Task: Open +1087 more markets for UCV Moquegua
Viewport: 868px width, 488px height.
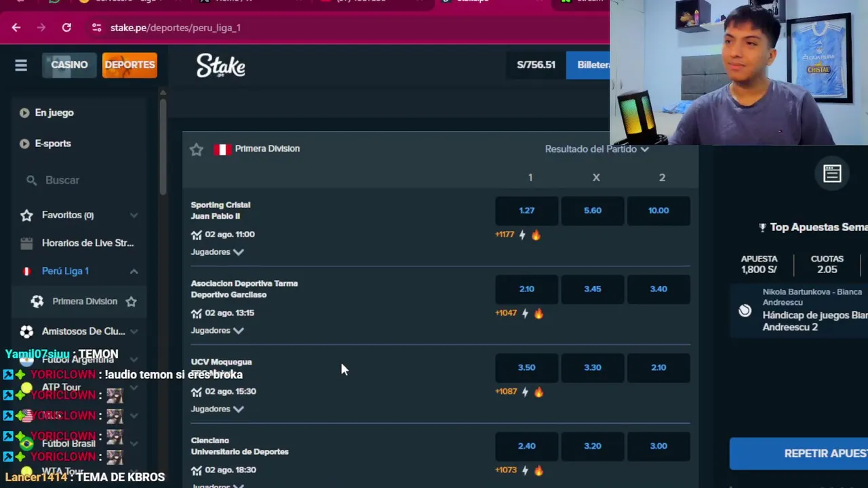Action: (x=507, y=392)
